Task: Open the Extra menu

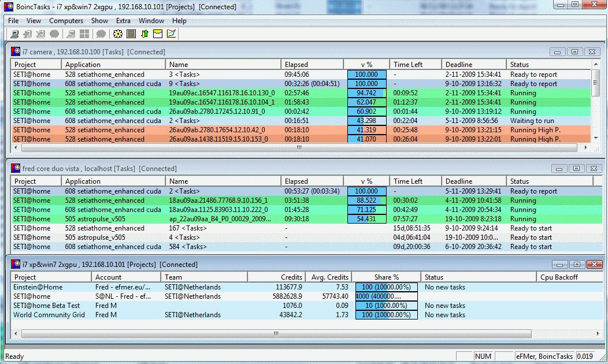Action: click(x=123, y=21)
